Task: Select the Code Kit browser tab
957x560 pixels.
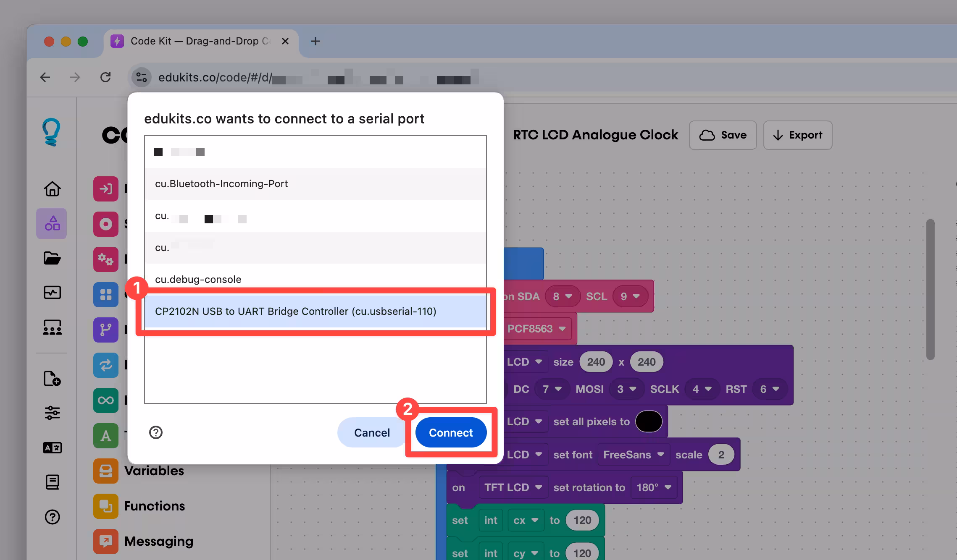Action: [201, 41]
